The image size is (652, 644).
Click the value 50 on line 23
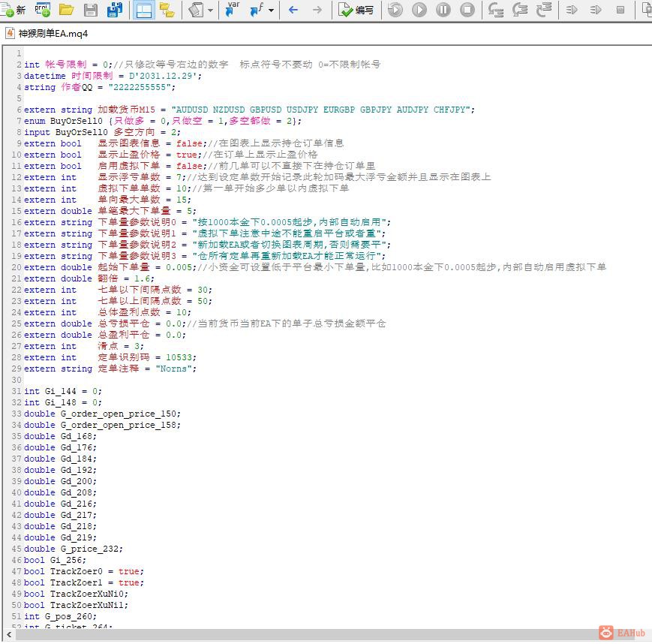203,301
